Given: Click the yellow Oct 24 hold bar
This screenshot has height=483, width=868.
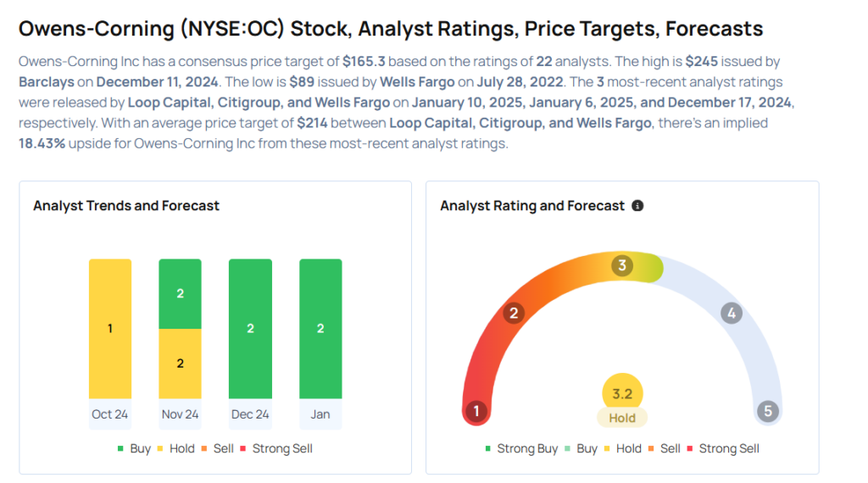Looking at the screenshot, I should 110,329.
